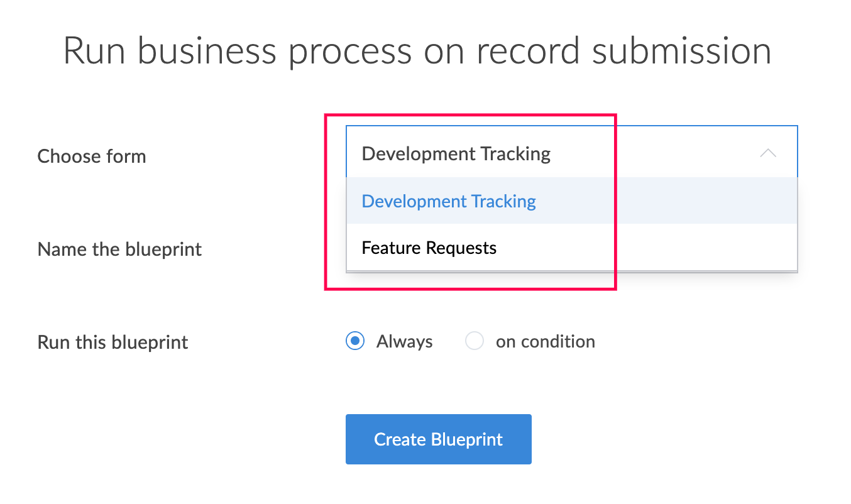Viewport: 851px width, 504px height.
Task: Collapse the form dropdown with the chevron arrow
Action: coord(767,153)
